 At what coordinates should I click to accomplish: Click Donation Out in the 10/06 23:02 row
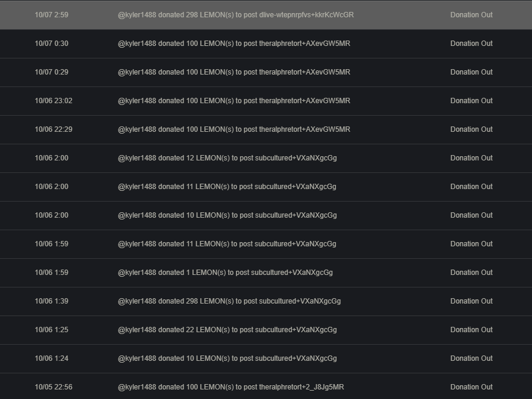click(x=471, y=101)
